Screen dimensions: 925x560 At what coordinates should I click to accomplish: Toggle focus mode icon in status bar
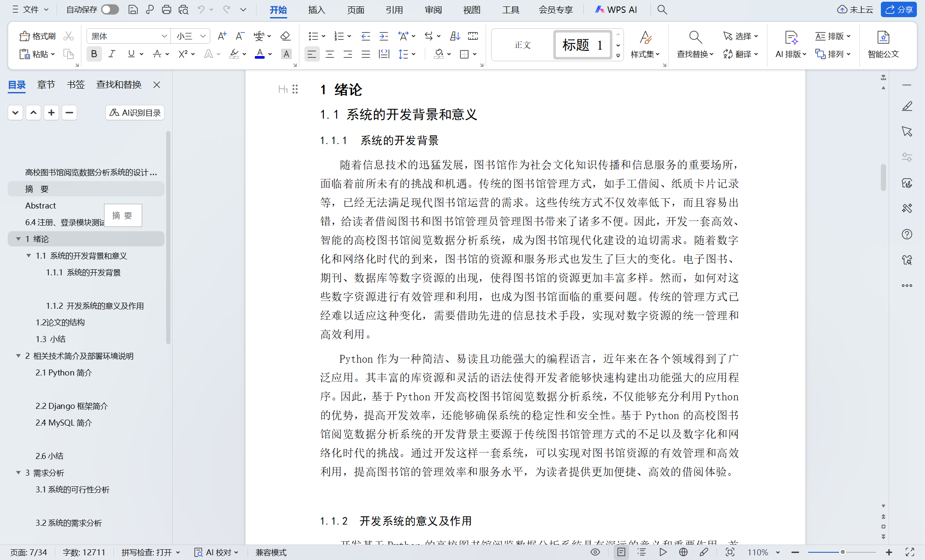(x=730, y=552)
